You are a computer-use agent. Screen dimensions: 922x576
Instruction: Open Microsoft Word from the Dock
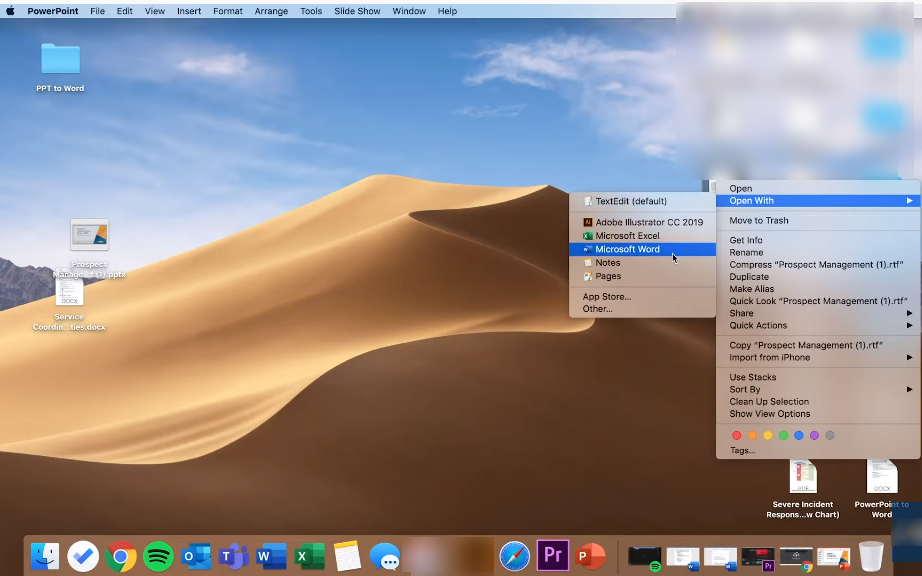point(271,555)
